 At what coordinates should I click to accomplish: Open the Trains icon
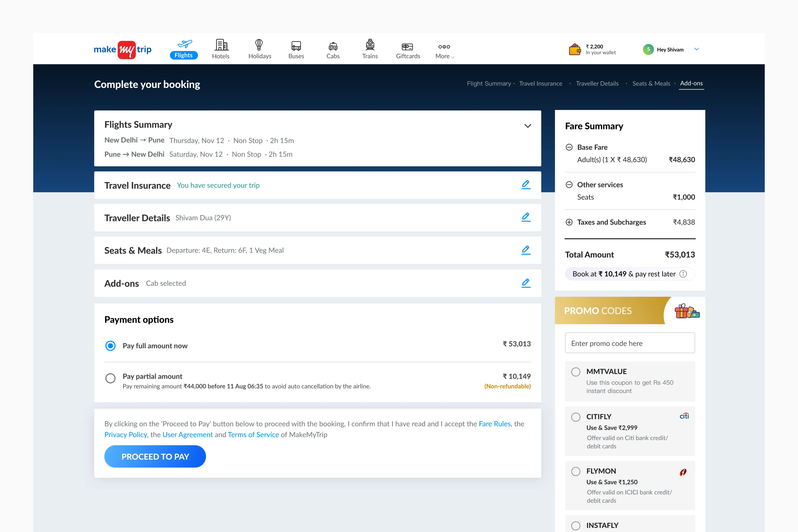pyautogui.click(x=370, y=45)
